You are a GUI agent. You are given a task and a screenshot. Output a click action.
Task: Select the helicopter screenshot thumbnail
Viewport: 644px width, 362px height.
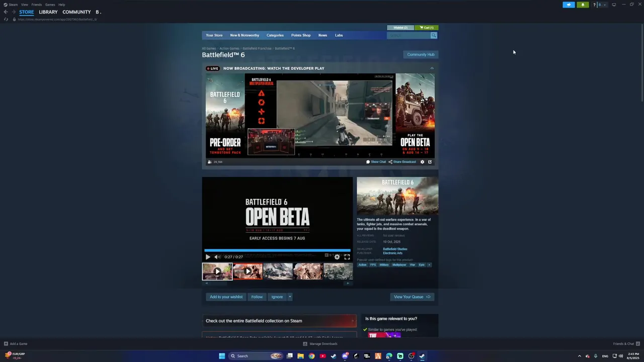tap(278, 271)
